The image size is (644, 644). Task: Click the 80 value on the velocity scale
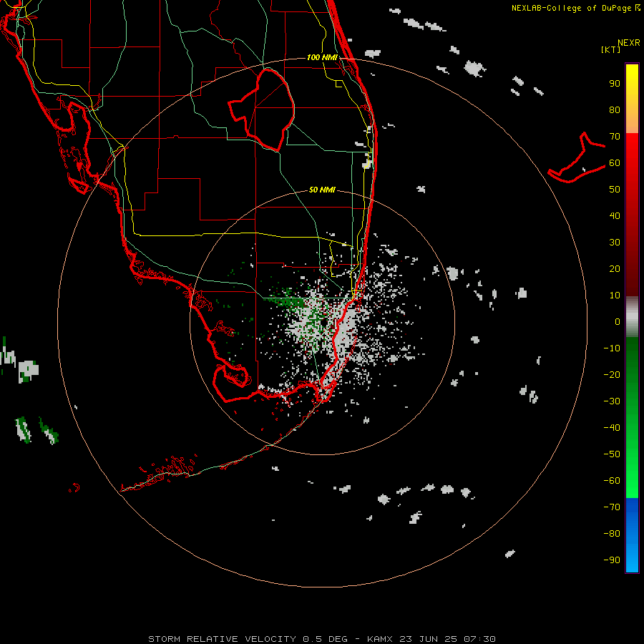[615, 110]
